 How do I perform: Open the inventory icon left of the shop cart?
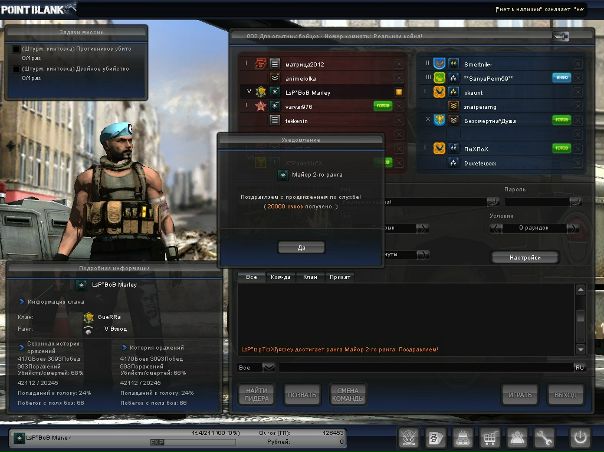(x=463, y=437)
